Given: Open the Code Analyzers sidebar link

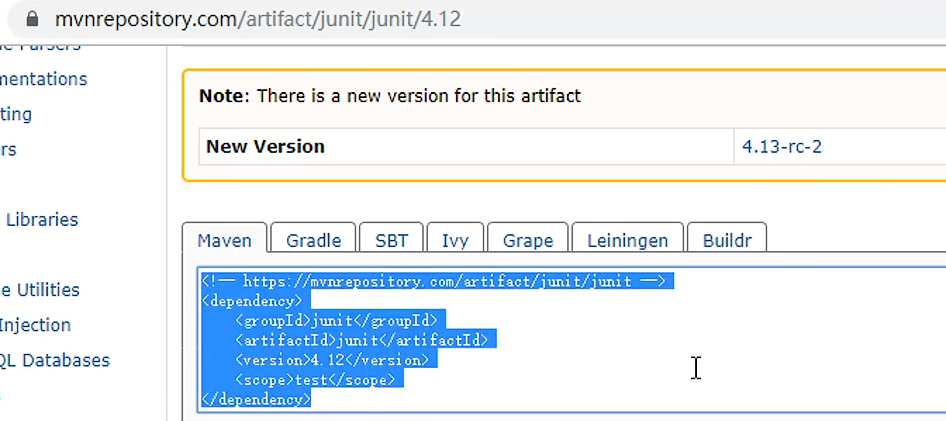Looking at the screenshot, I should (8, 149).
